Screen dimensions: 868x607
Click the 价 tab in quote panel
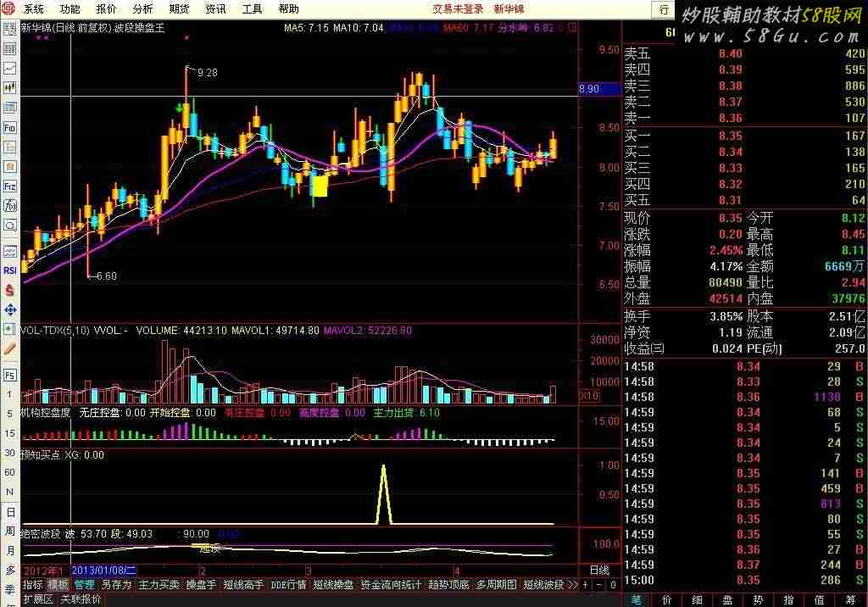point(666,600)
